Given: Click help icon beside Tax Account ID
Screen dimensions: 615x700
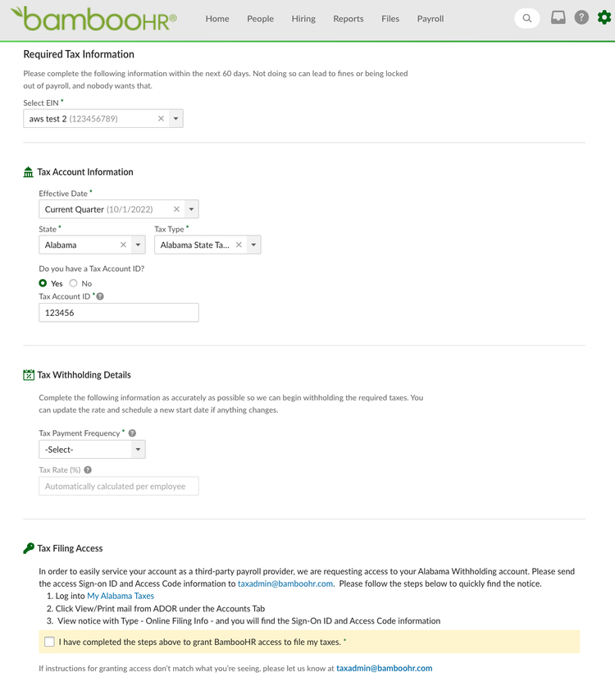Looking at the screenshot, I should pos(100,296).
